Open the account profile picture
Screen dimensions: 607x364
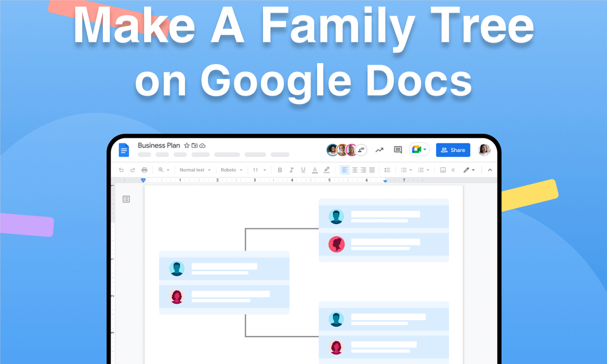pos(484,150)
